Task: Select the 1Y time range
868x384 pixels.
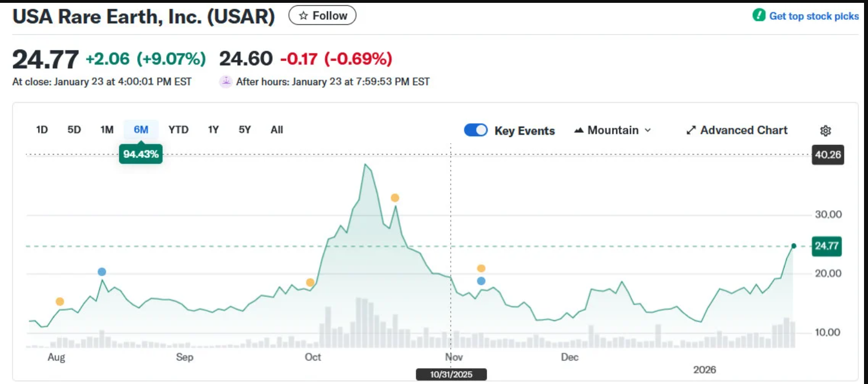Action: point(213,130)
